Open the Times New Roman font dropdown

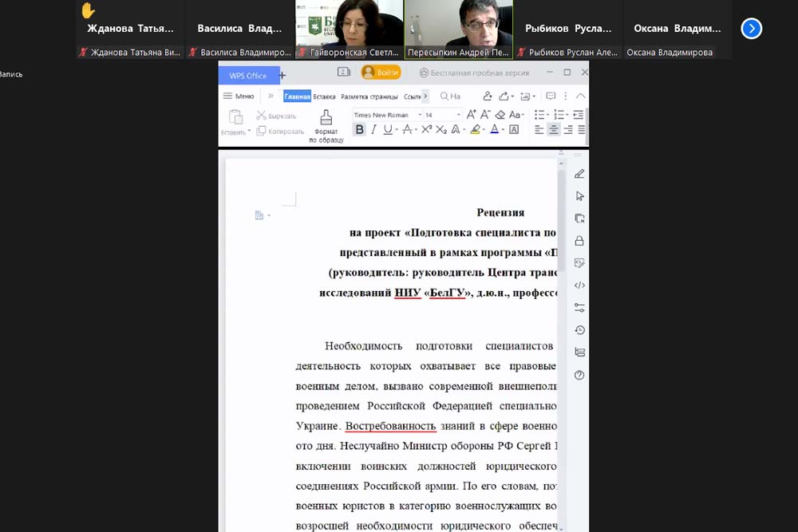pyautogui.click(x=385, y=115)
